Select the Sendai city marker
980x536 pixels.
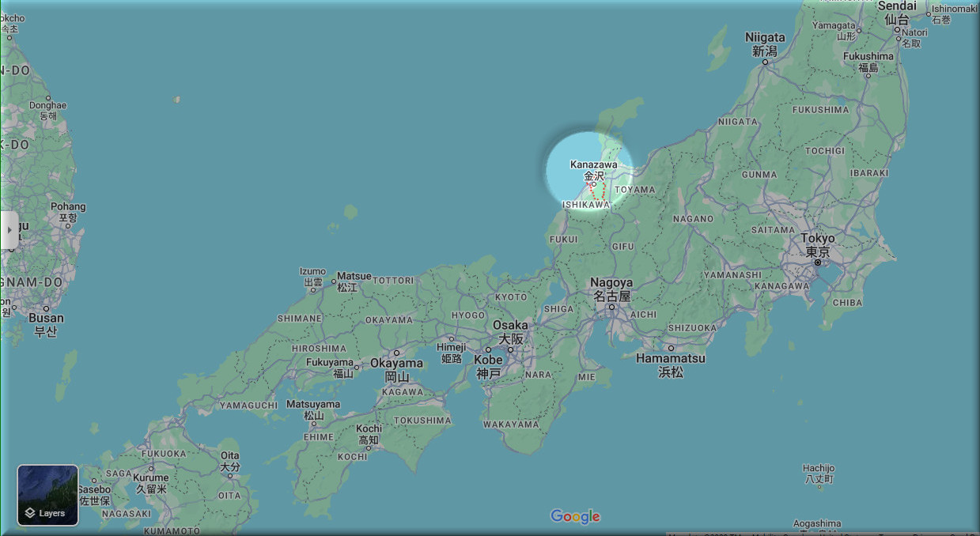click(x=897, y=31)
